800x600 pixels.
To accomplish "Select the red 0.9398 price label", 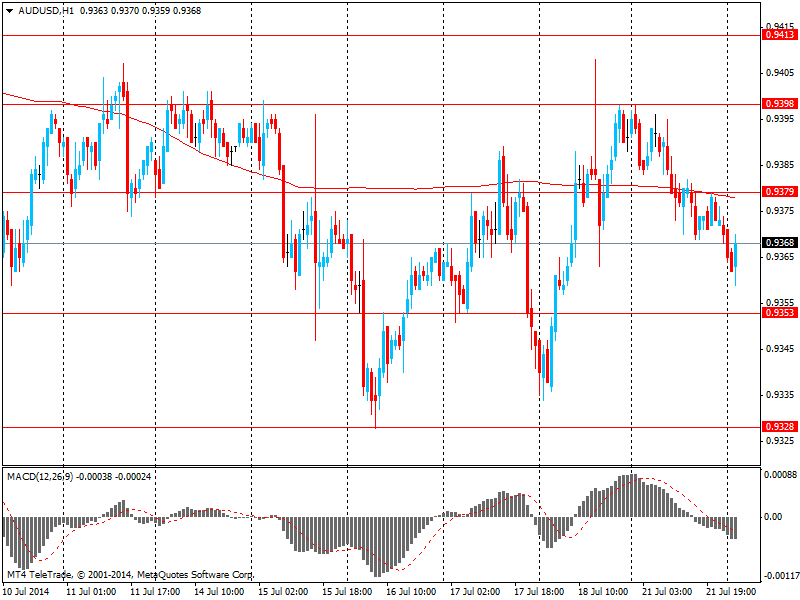I will (x=779, y=104).
